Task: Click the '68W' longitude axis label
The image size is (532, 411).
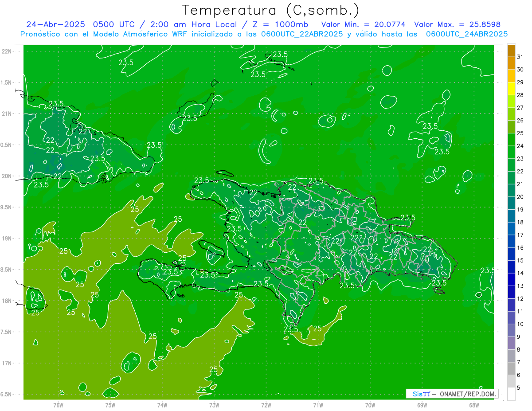Action: (474, 405)
